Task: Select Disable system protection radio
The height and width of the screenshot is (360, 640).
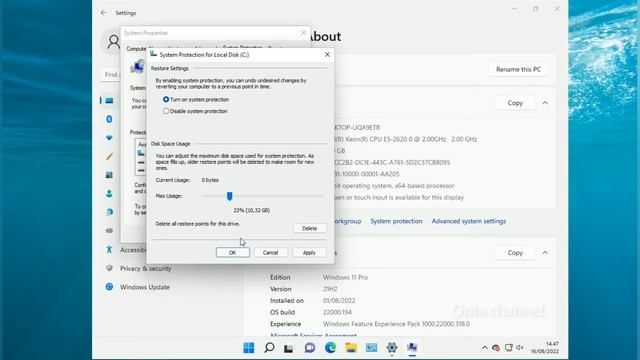Action: coord(166,111)
